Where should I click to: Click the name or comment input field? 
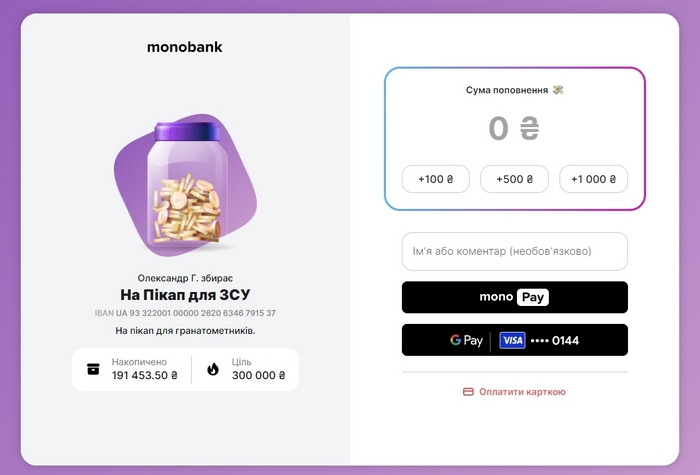point(514,251)
